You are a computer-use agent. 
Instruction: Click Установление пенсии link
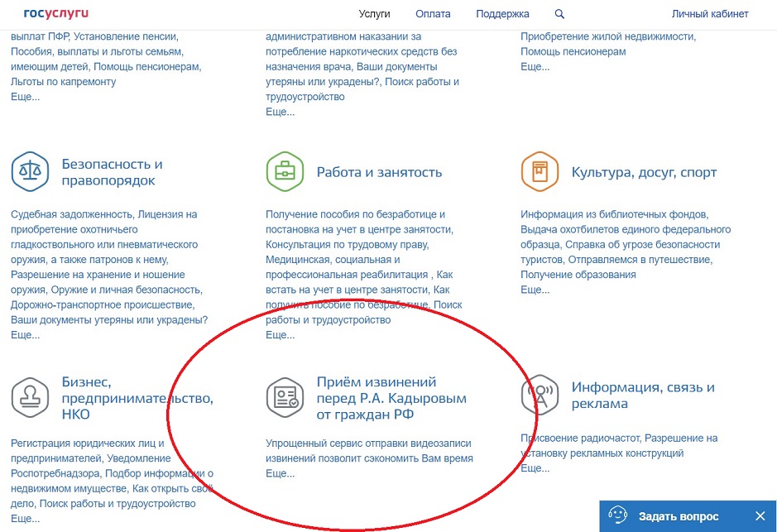click(x=126, y=36)
